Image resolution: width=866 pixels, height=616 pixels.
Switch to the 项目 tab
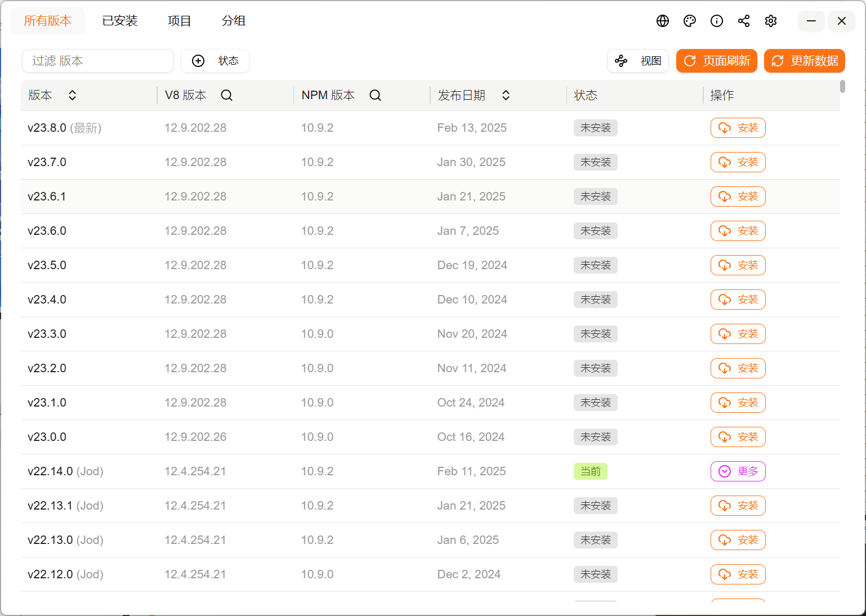pyautogui.click(x=180, y=21)
